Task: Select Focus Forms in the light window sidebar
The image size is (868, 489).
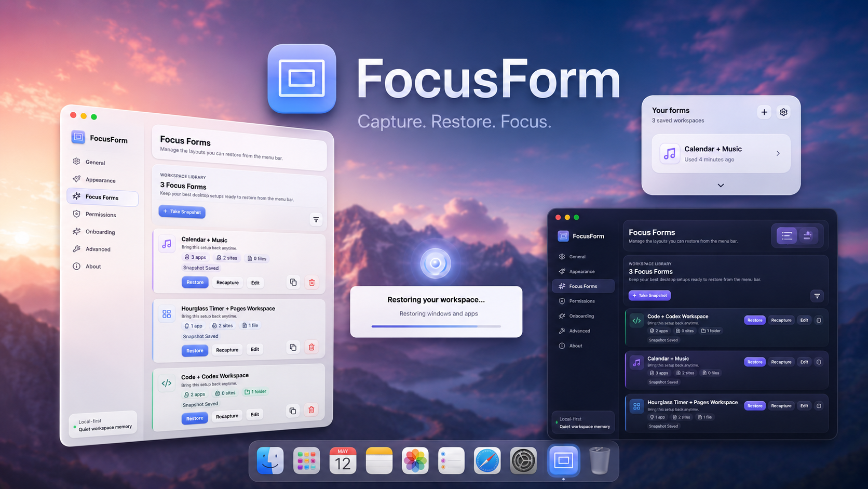Action: point(103,197)
